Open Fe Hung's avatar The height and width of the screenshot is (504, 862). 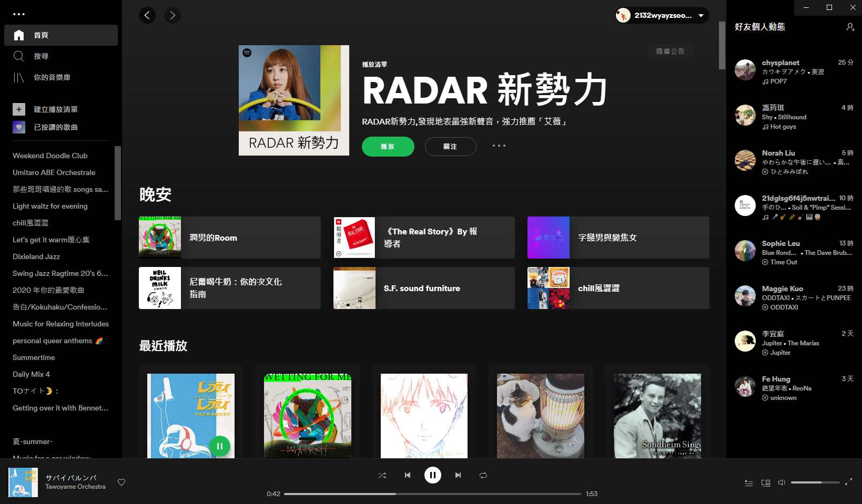tap(745, 386)
